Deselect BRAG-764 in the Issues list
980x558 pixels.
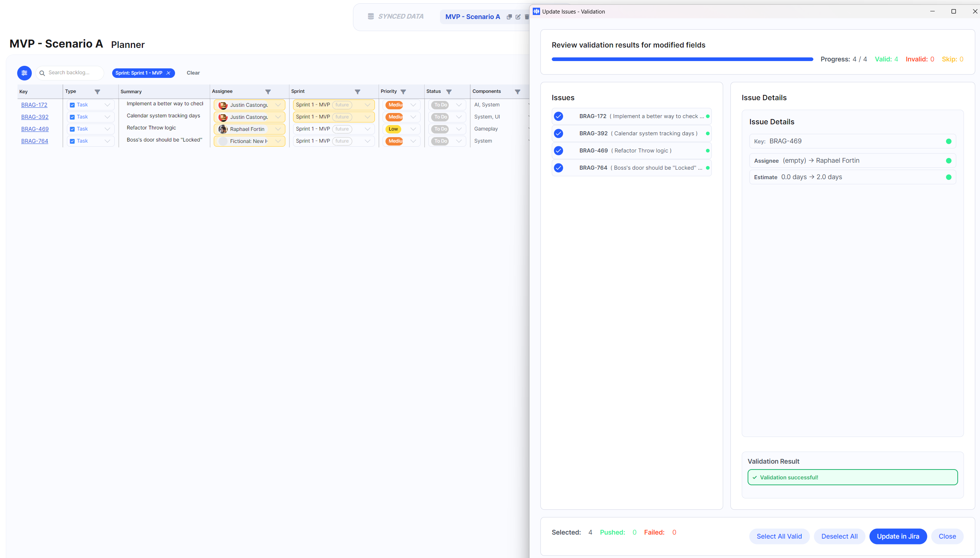(x=558, y=167)
